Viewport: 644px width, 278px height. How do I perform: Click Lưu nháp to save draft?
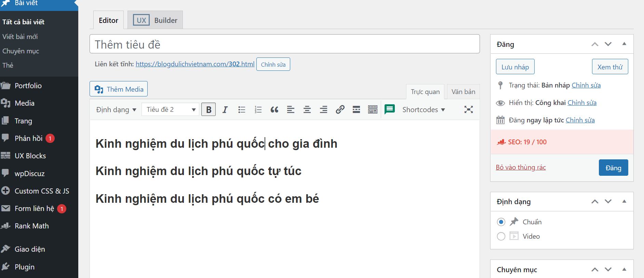pyautogui.click(x=515, y=67)
